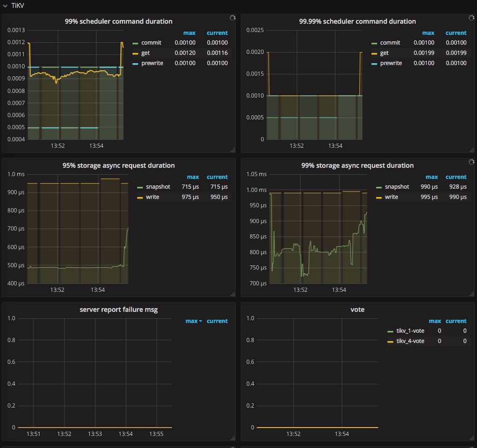Screen dimensions: 477x448
Task: Open the 95% storage async request duration title
Action: [119, 165]
